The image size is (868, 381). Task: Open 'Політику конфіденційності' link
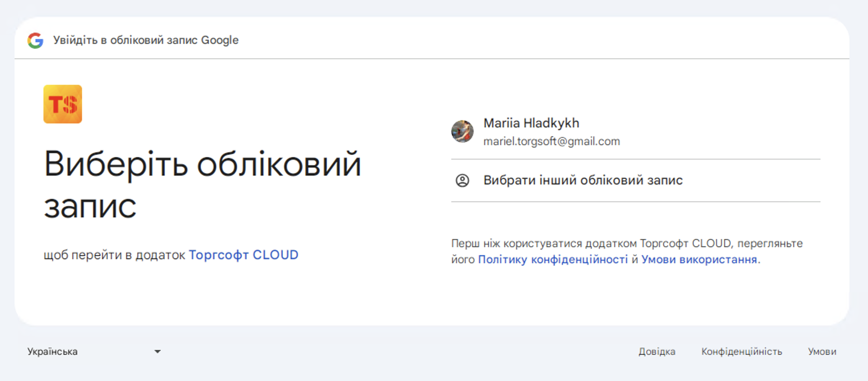click(x=553, y=259)
